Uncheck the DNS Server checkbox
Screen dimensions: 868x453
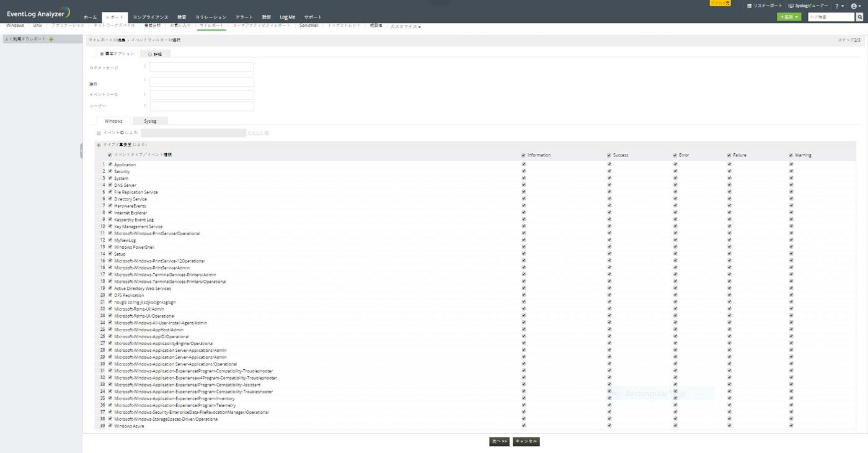pyautogui.click(x=110, y=185)
